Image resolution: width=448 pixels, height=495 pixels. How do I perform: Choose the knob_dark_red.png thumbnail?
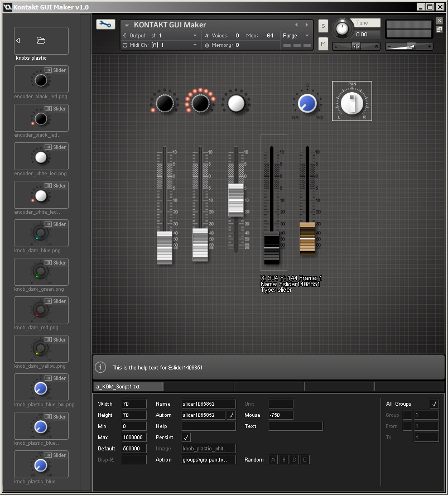(x=41, y=310)
